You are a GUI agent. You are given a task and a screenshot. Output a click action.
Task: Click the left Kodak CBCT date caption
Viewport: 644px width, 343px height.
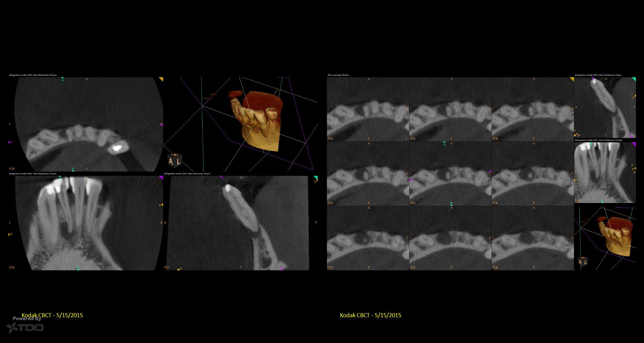click(52, 315)
